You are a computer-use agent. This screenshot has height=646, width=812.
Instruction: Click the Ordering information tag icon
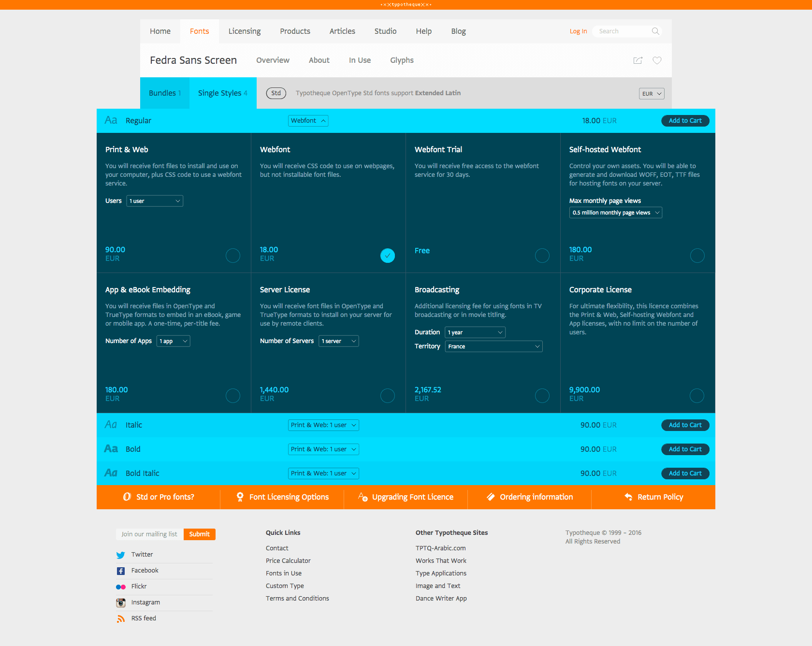(x=491, y=497)
